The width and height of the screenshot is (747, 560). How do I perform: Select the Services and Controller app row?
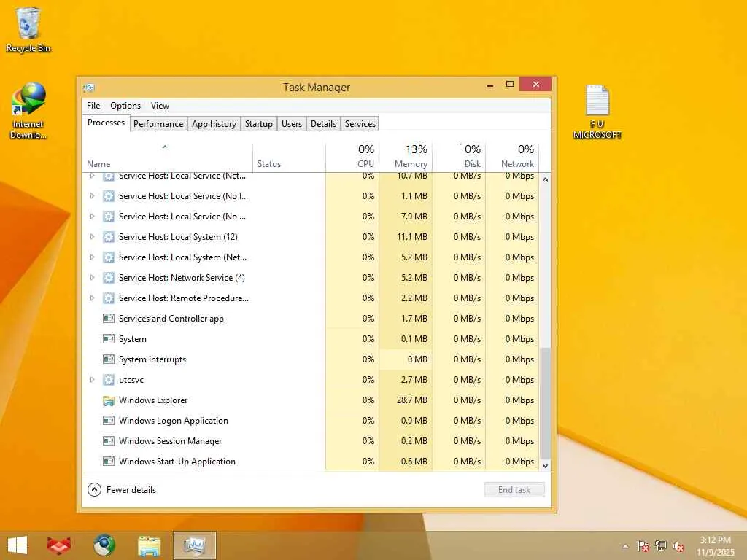(x=311, y=319)
